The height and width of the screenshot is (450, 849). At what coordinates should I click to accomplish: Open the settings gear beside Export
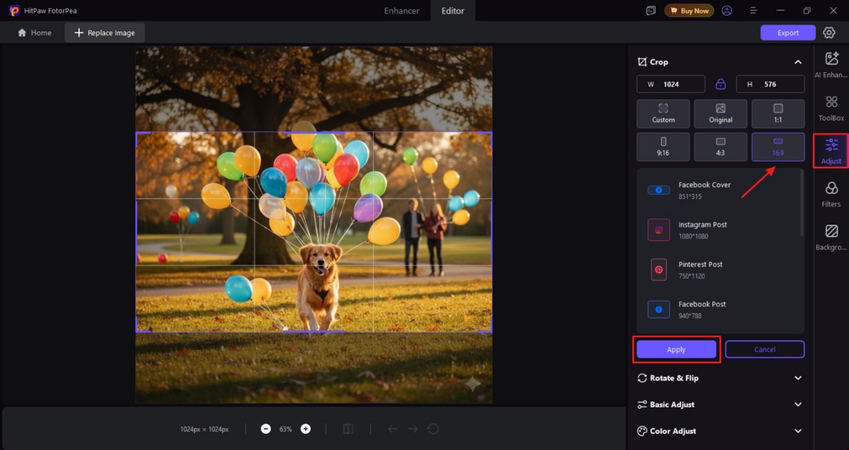(x=829, y=33)
